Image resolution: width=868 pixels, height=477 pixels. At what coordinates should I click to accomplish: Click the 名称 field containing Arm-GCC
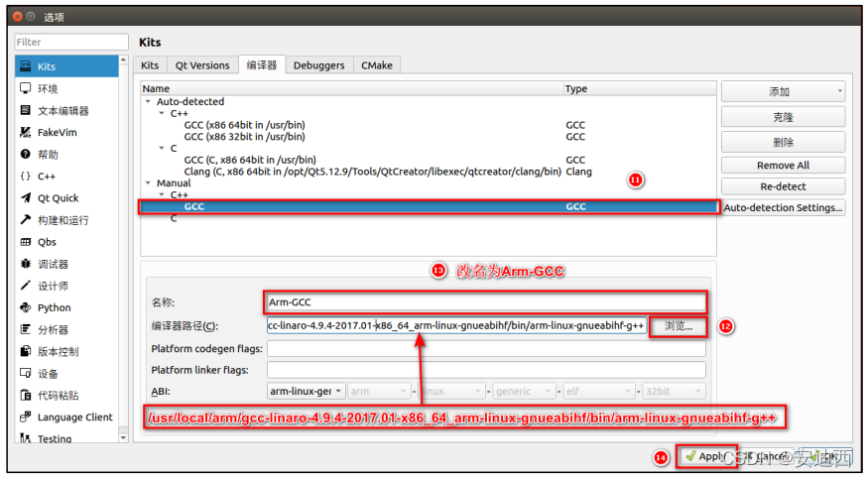485,302
